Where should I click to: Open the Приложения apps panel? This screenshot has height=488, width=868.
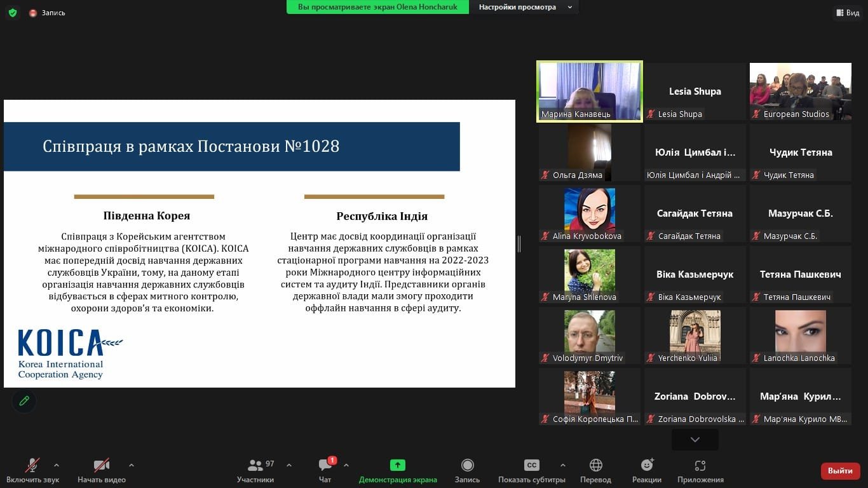click(x=700, y=471)
